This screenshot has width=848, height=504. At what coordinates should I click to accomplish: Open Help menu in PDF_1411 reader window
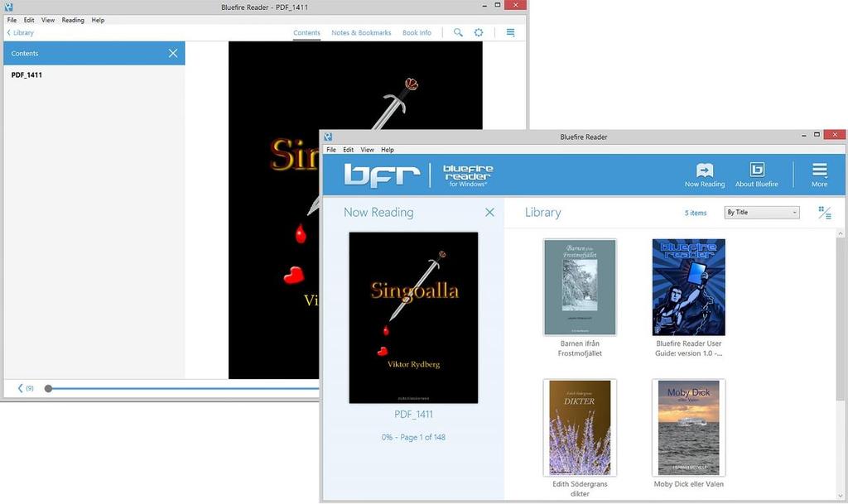pos(98,20)
